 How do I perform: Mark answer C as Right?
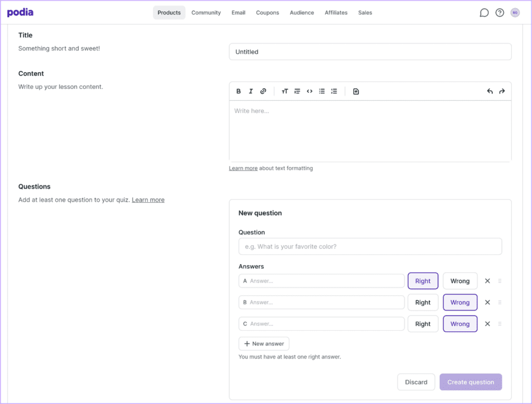pos(423,324)
